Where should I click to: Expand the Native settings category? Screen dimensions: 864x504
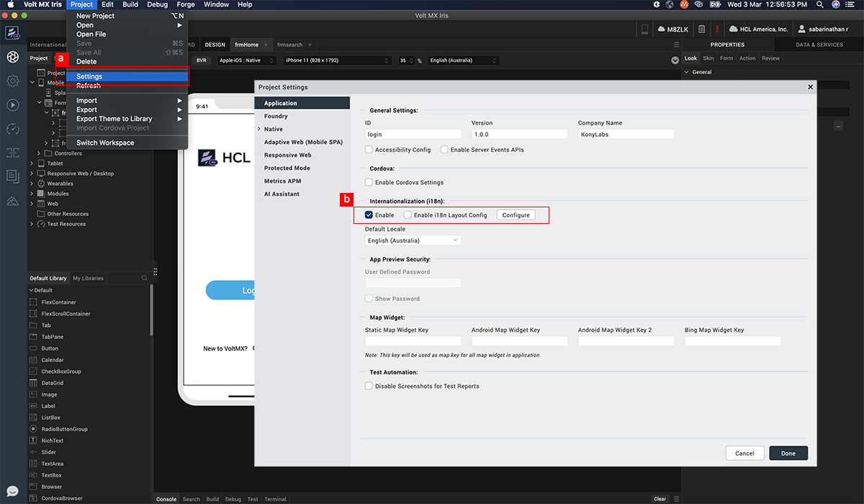click(x=259, y=130)
